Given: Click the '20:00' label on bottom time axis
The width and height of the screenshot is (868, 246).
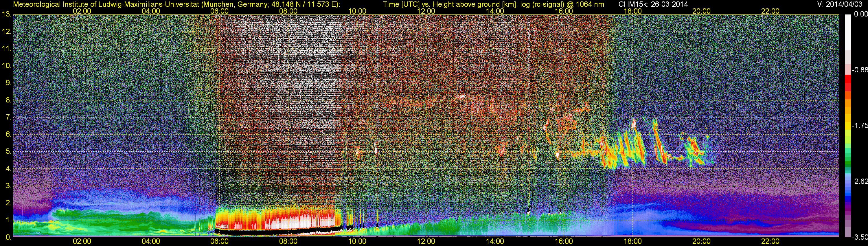Looking at the screenshot, I should coord(702,241).
